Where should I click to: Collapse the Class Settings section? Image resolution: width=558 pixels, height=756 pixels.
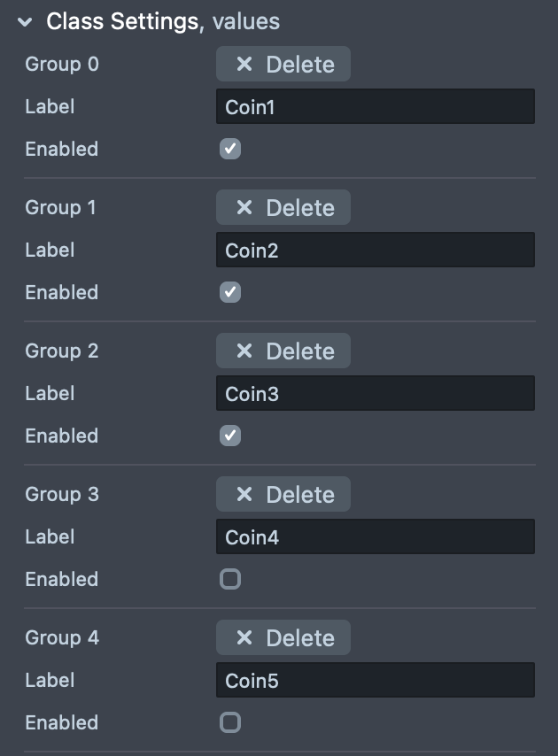(x=25, y=22)
